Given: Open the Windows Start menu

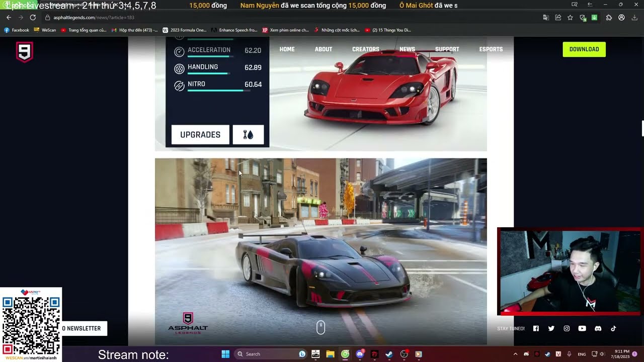Looking at the screenshot, I should [x=225, y=354].
